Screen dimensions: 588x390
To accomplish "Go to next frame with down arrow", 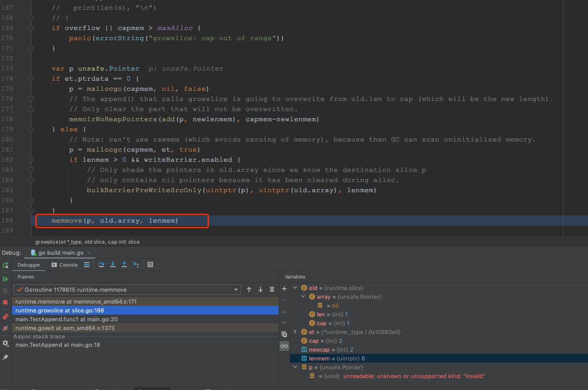I will 261,290.
